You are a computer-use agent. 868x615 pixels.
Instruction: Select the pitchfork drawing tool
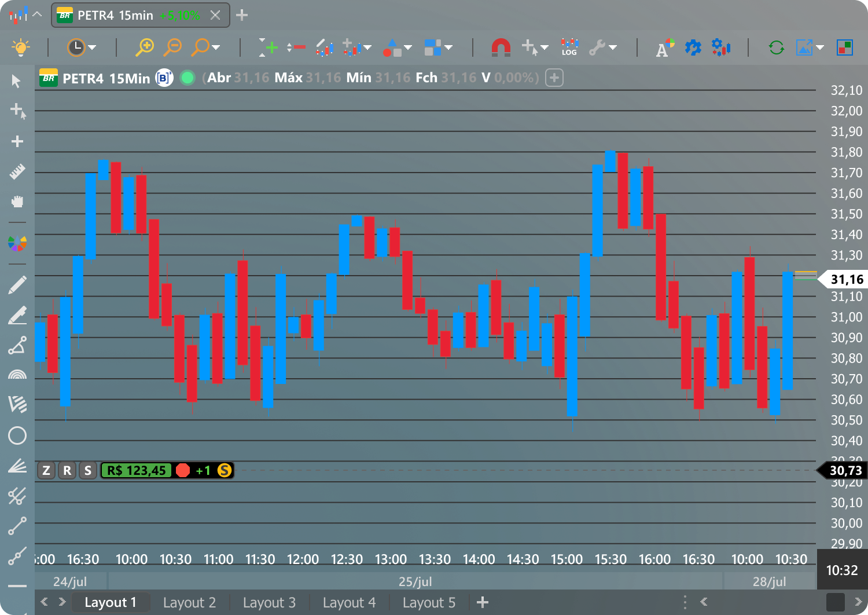coord(17,496)
